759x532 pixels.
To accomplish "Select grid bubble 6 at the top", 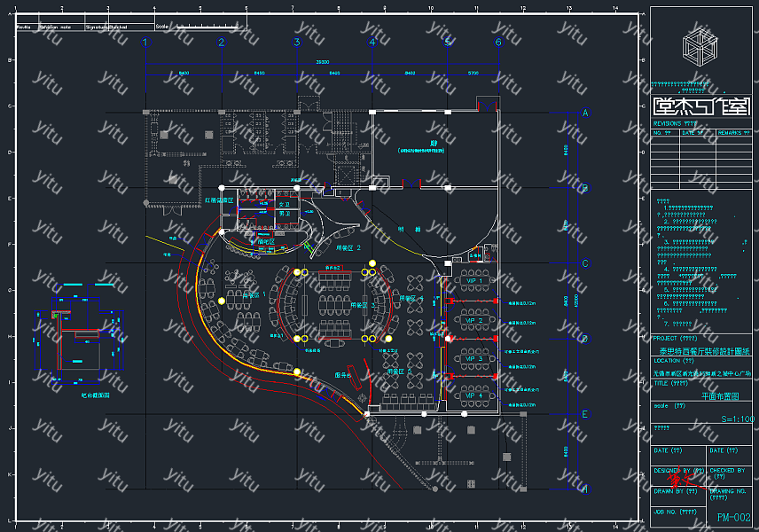I will pyautogui.click(x=498, y=42).
